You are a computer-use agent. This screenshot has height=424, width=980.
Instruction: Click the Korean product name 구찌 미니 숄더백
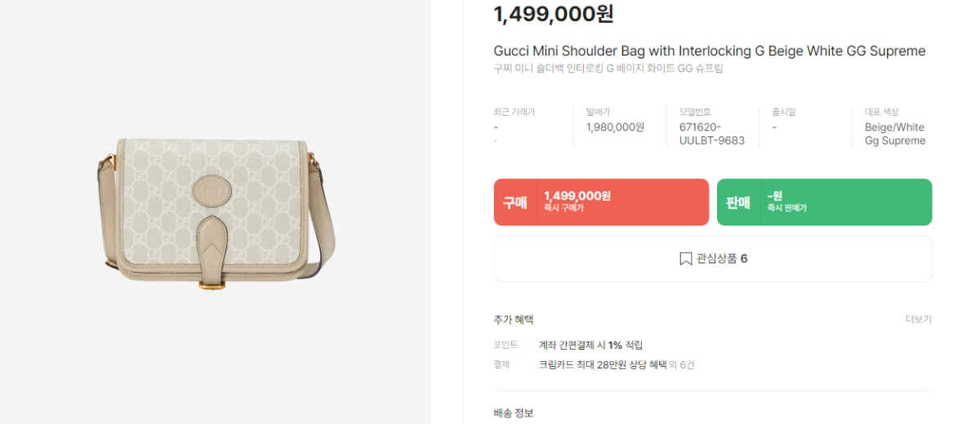coord(608,69)
